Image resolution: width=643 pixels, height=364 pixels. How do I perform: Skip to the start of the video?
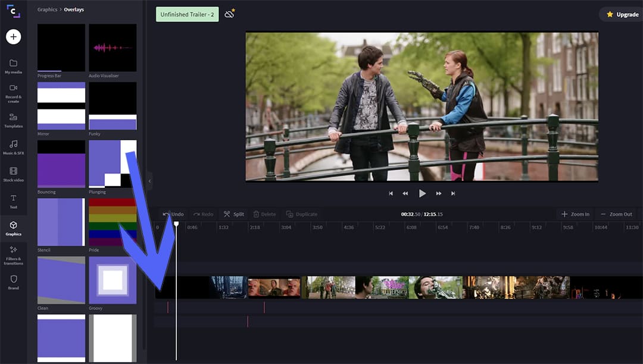tap(391, 193)
